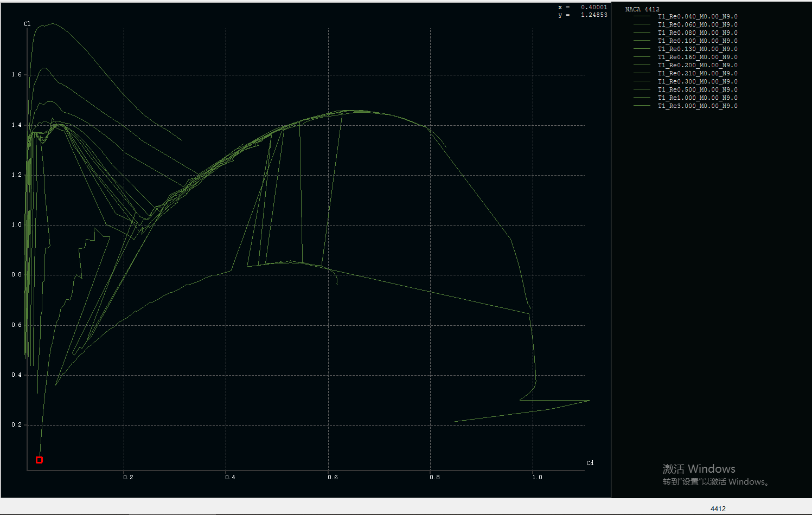This screenshot has width=812, height=515.
Task: Click the NACA 4412 legend title
Action: pyautogui.click(x=642, y=9)
